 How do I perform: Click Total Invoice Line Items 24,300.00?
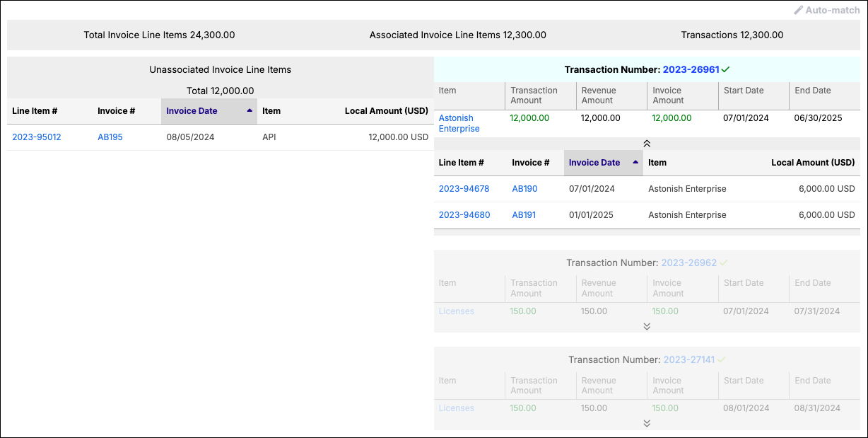(x=159, y=35)
